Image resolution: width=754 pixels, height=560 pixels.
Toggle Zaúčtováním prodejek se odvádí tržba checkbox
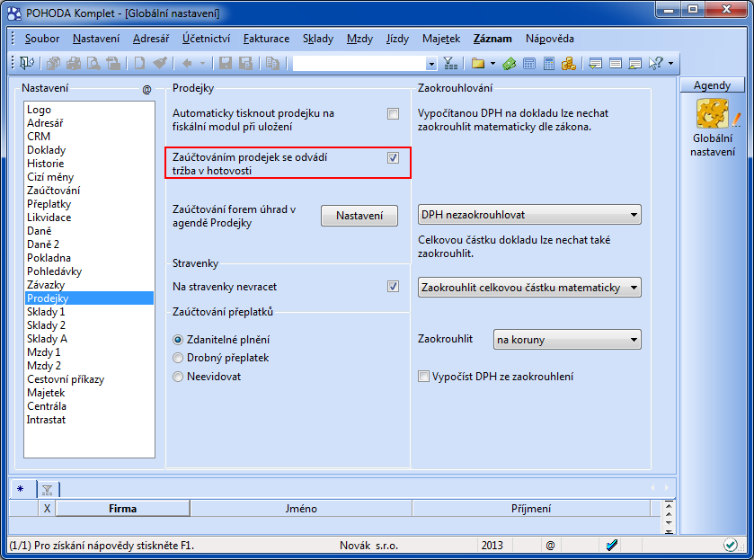(393, 157)
